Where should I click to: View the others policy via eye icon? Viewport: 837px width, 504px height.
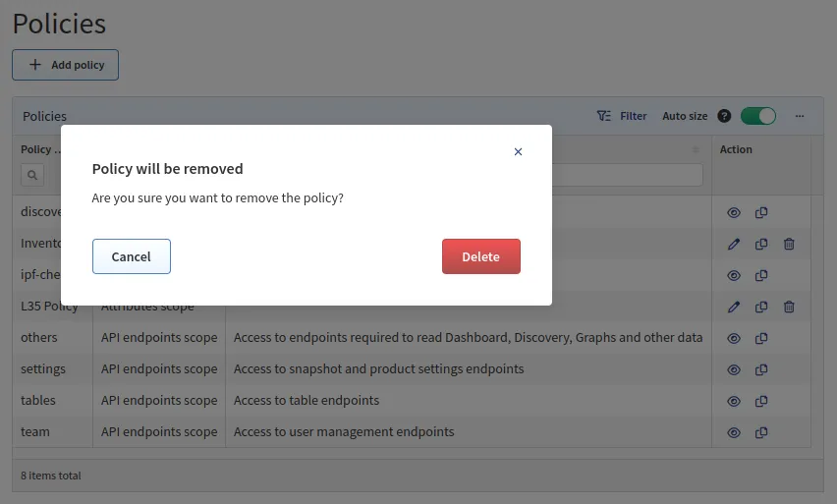733,338
